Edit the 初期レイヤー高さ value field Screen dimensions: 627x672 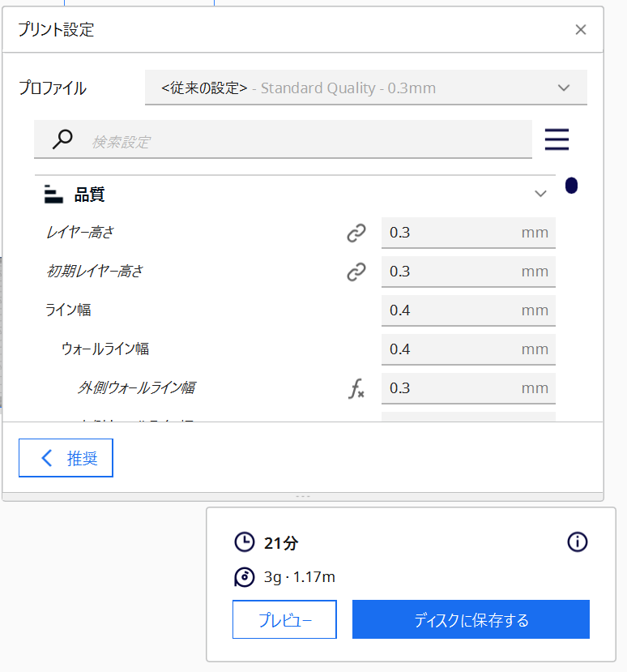pos(468,272)
